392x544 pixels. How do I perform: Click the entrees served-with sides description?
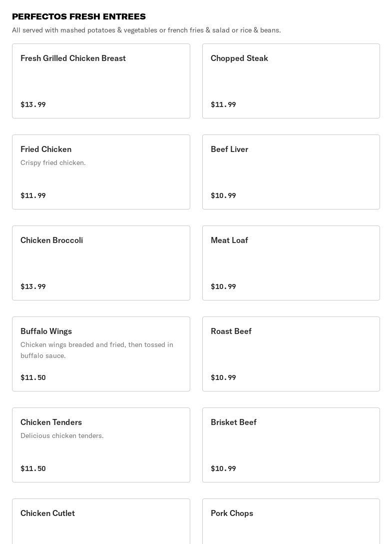coord(146,30)
